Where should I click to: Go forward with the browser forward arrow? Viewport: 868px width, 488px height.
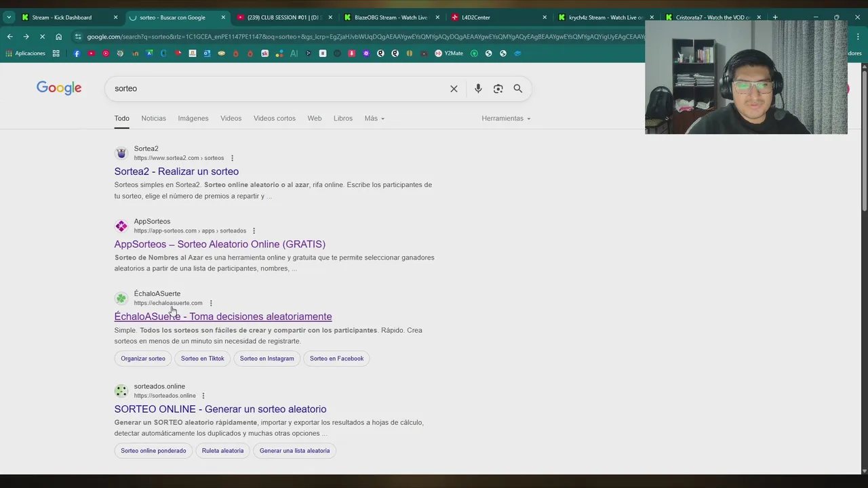26,37
